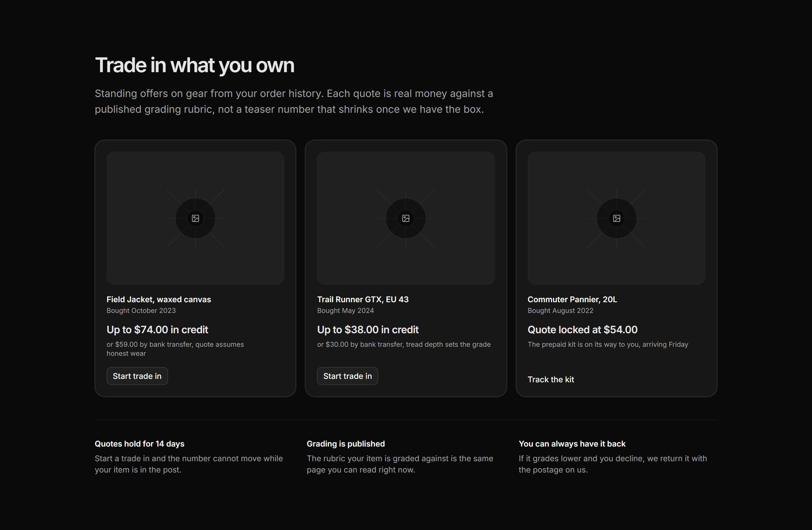This screenshot has width=812, height=530.
Task: Open the Track the kit link
Action: click(551, 379)
